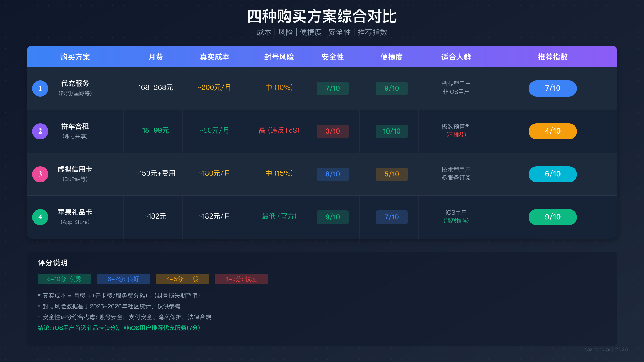
Task: Click the conclusion text recommending iOS users pick gift cards
Action: (119, 328)
